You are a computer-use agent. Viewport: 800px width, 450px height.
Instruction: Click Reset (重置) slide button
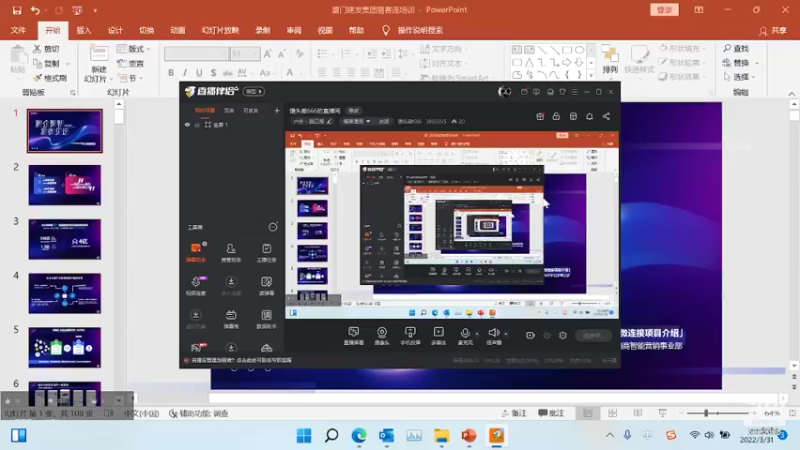(131, 63)
